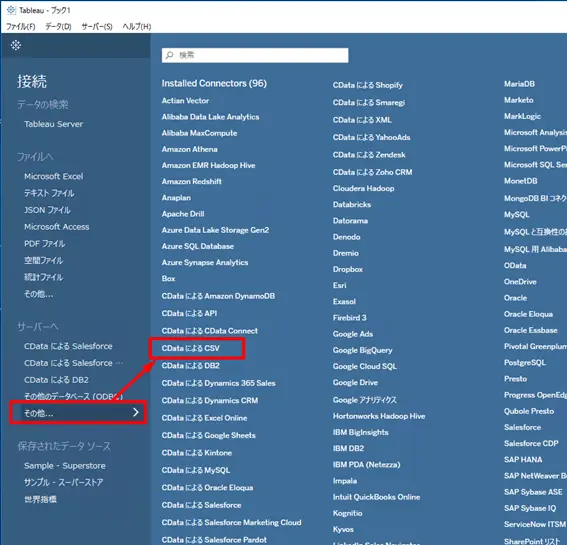This screenshot has width=567, height=545.
Task: Select the Google BigQuery connector
Action: 362,350
